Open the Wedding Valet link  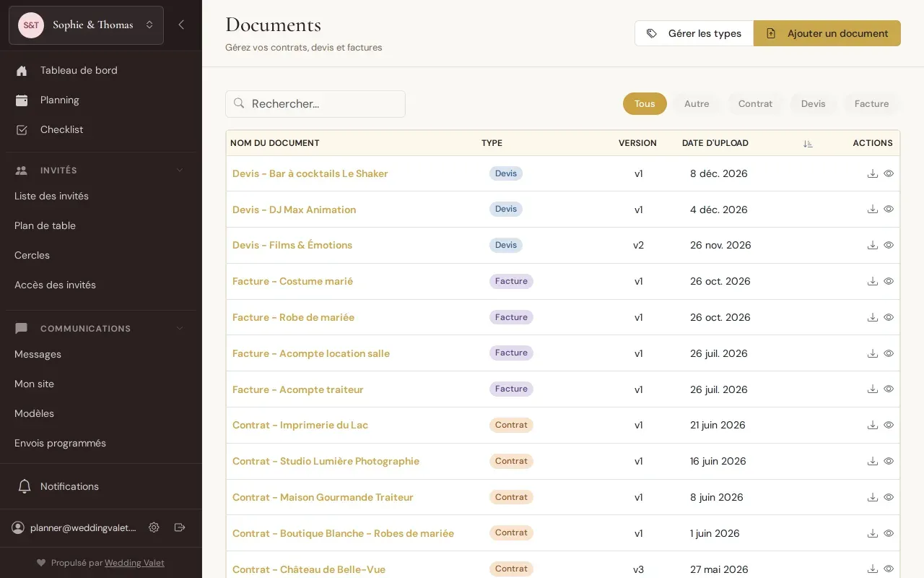click(x=134, y=563)
